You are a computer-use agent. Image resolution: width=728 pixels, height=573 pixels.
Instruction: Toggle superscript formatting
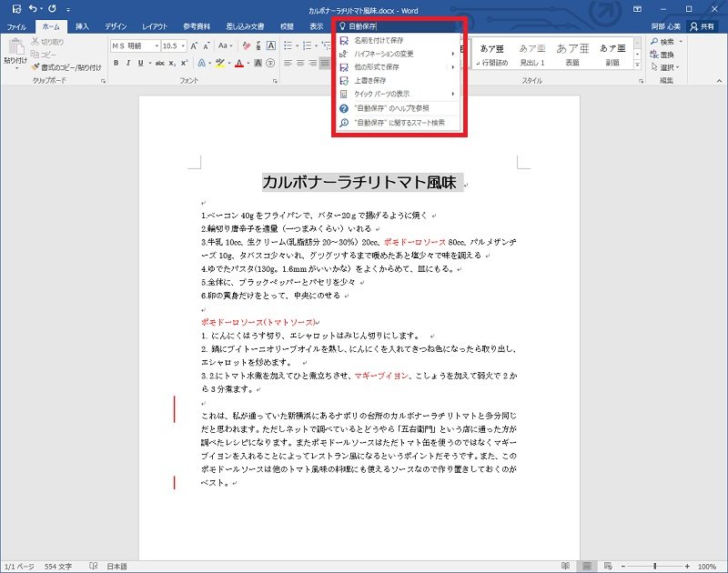pyautogui.click(x=185, y=63)
